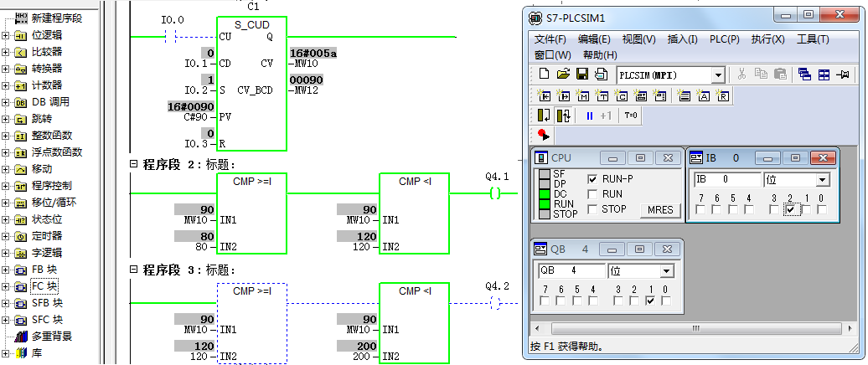Select the 多重背景 tree item
868x365 pixels.
click(x=52, y=337)
